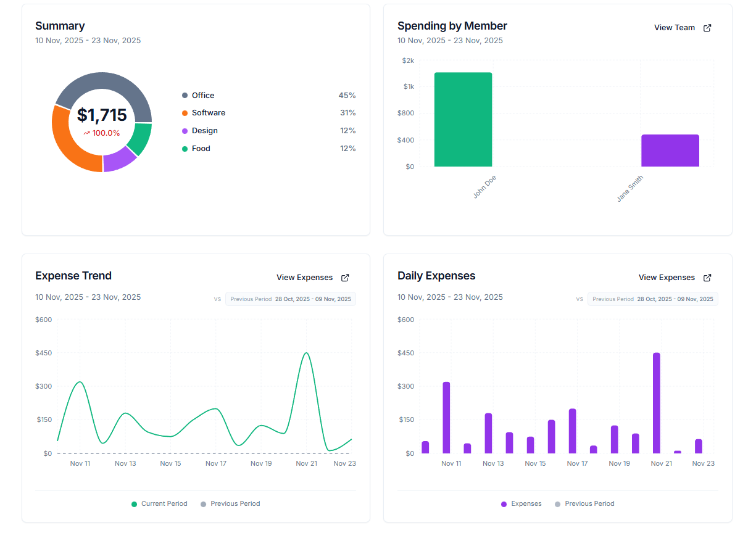Screen dimensions: 756x533
Task: Select the Summary card title
Action: [x=60, y=26]
